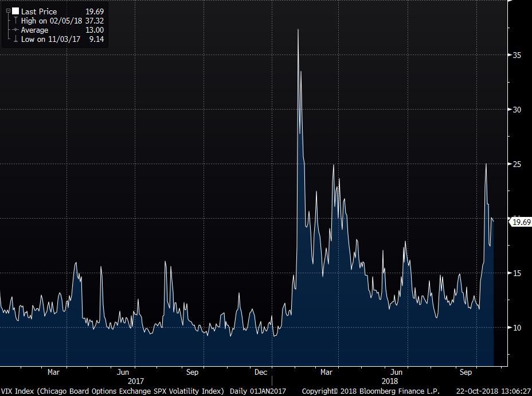Click the 30 label on the price axis
This screenshot has height=396, width=532.
(x=517, y=110)
